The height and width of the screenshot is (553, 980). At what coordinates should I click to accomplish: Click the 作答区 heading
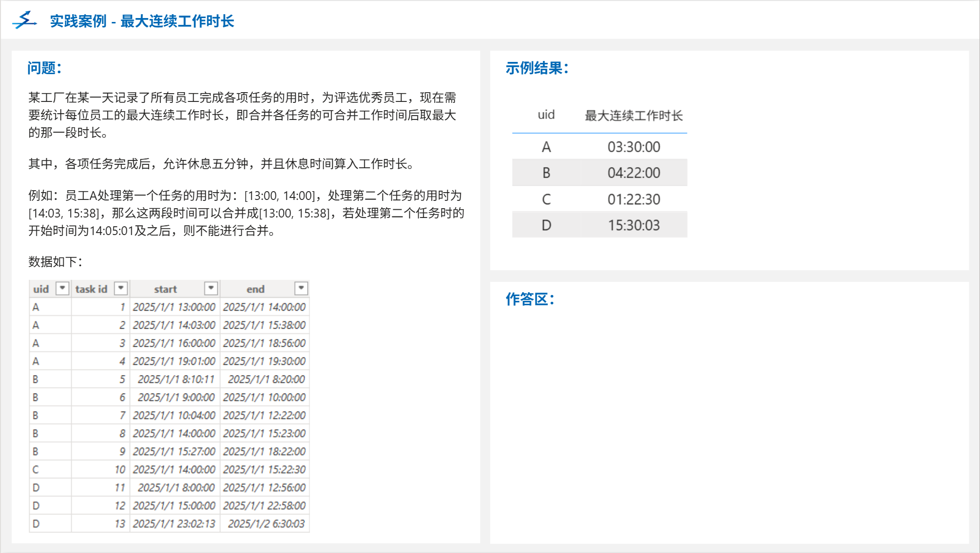(530, 299)
